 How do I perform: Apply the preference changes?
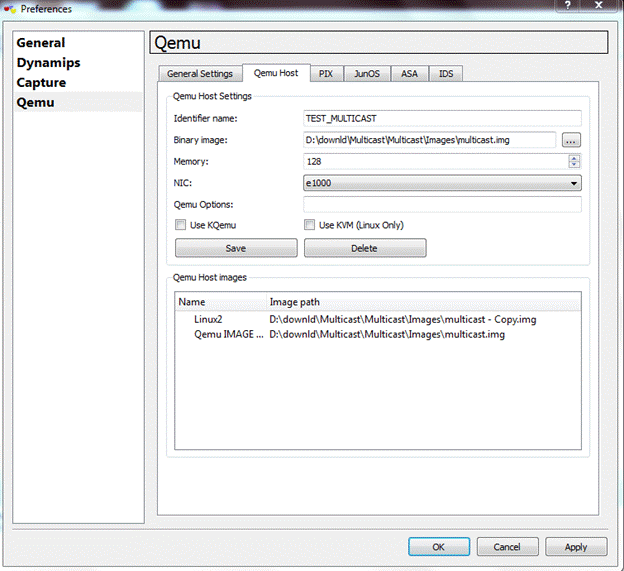576,547
